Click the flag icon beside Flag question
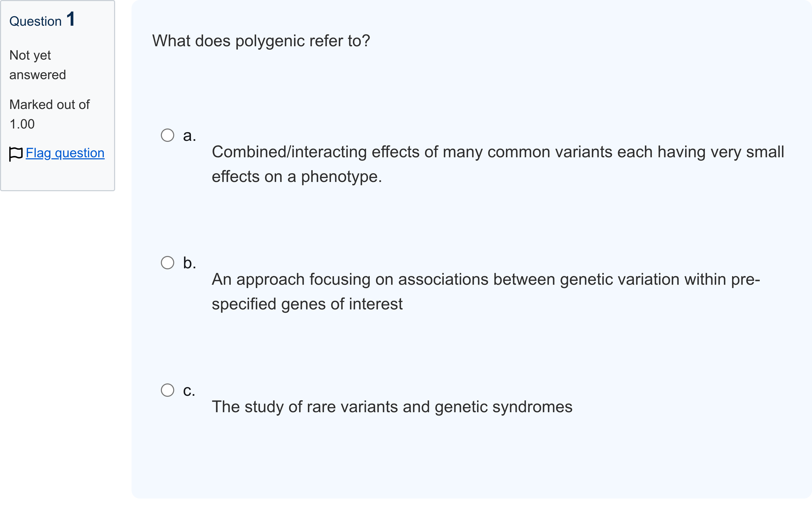This screenshot has height=515, width=812. (x=16, y=154)
